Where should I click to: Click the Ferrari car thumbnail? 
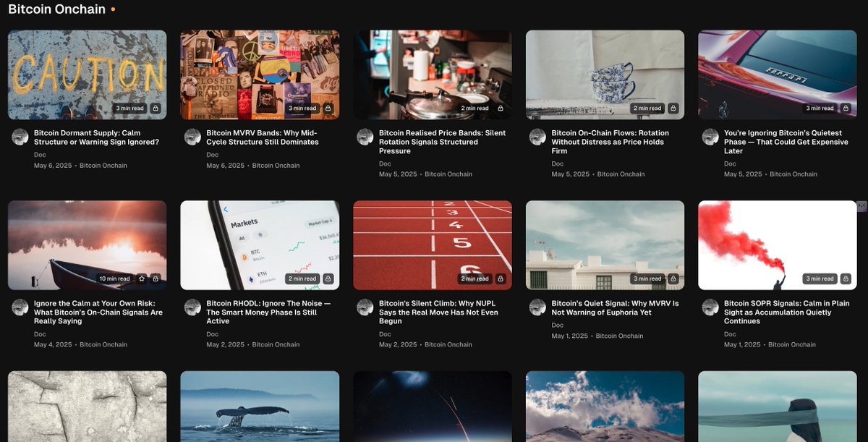[778, 75]
